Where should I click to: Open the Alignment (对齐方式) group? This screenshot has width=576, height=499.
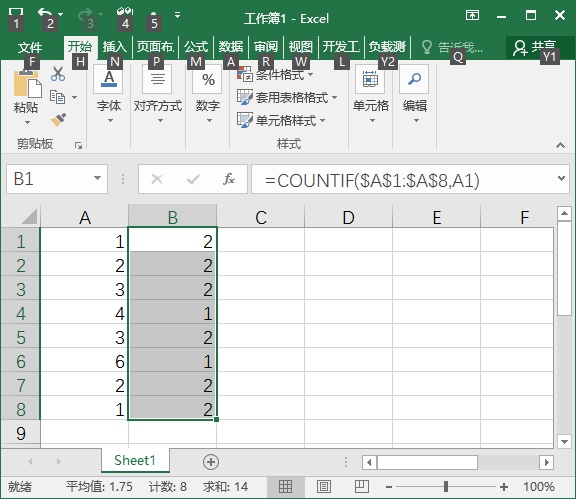(x=158, y=95)
